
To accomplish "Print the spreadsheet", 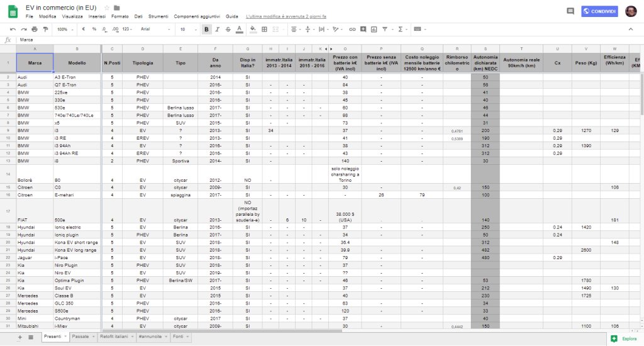I will point(35,29).
